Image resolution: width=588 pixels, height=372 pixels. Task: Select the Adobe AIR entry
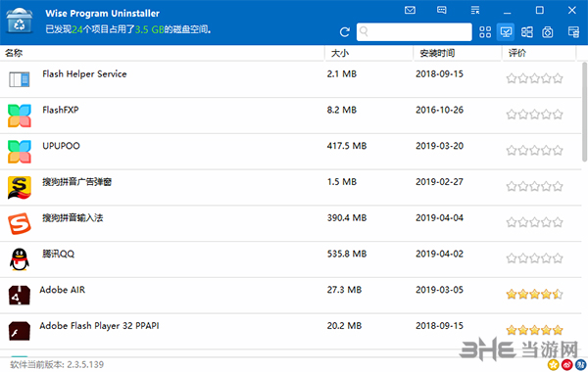(291, 296)
